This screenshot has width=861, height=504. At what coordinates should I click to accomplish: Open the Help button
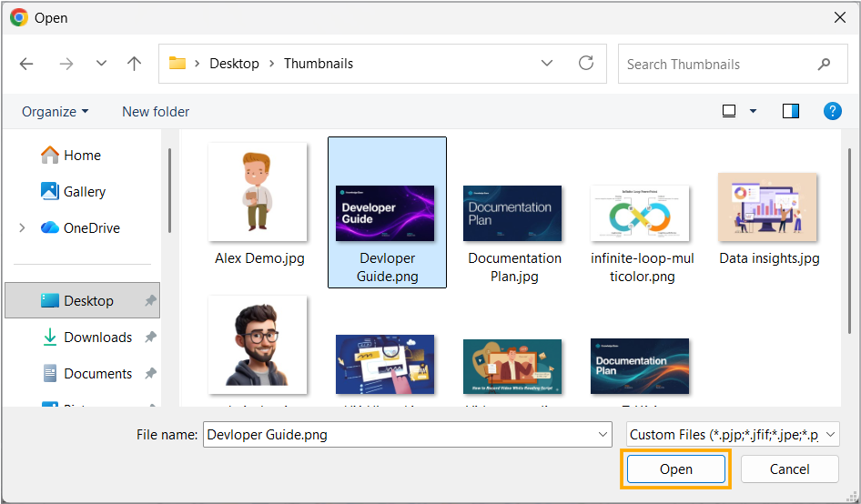tap(833, 111)
